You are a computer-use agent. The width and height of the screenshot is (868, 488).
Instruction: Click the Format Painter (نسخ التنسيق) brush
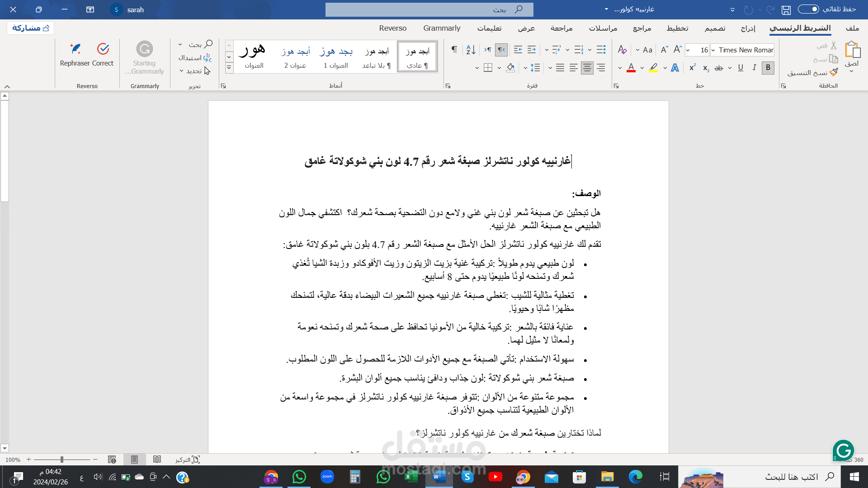tap(834, 72)
